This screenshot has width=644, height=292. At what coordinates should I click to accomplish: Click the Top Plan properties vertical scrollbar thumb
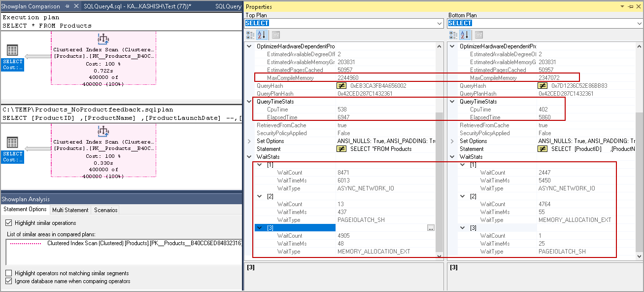pyautogui.click(x=440, y=182)
